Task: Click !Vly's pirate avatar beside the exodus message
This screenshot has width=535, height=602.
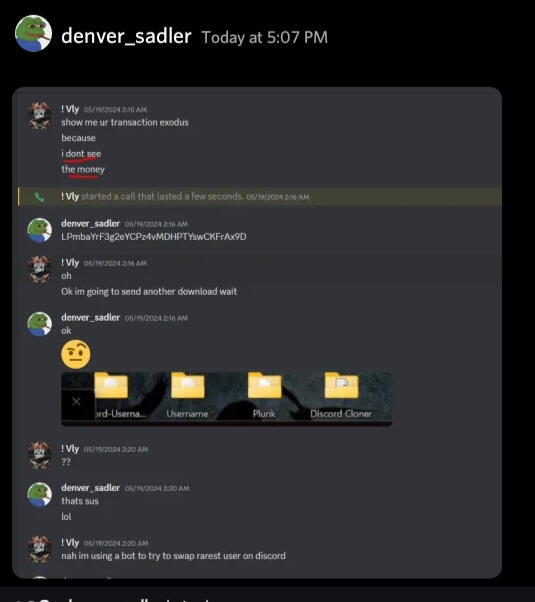Action: (x=39, y=116)
